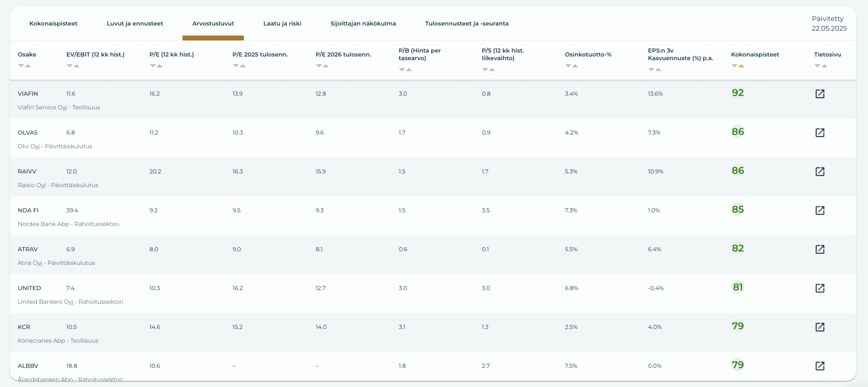Sort EV/EBIT column ascending arrow
Screen dimensions: 868x387
[x=76, y=66]
